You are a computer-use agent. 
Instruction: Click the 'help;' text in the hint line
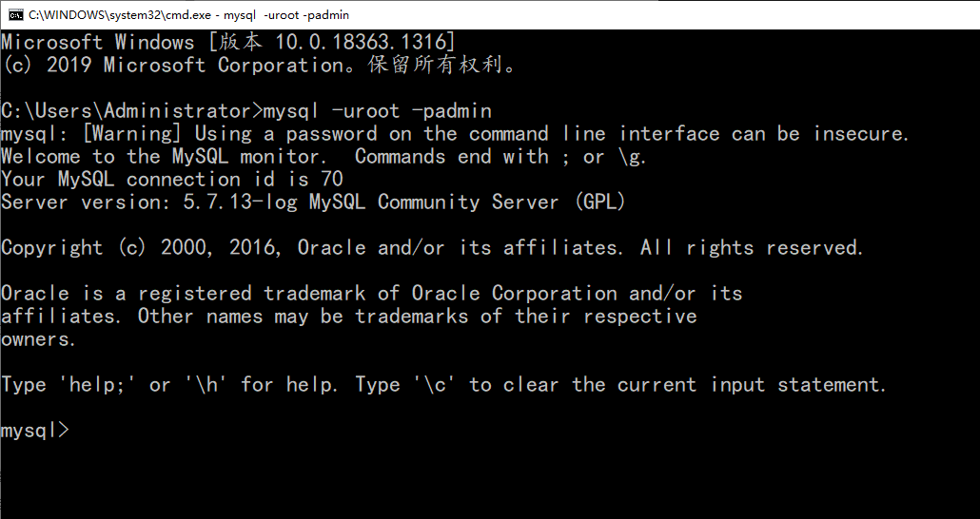point(95,385)
